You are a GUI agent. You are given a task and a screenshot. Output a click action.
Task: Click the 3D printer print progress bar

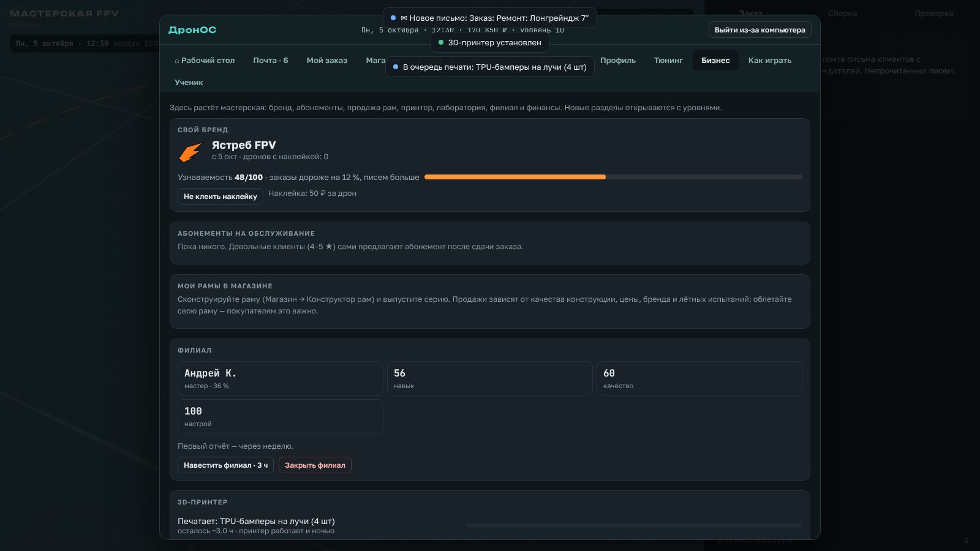tap(634, 525)
